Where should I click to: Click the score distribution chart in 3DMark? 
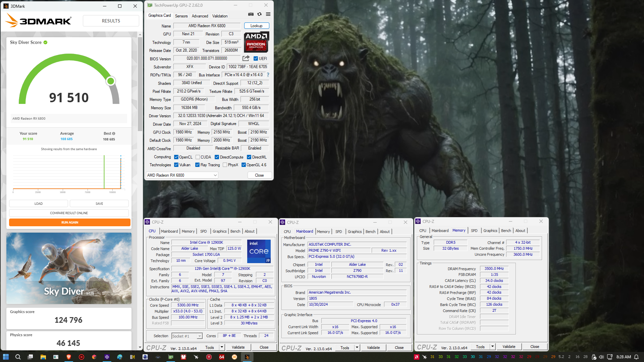pyautogui.click(x=69, y=173)
